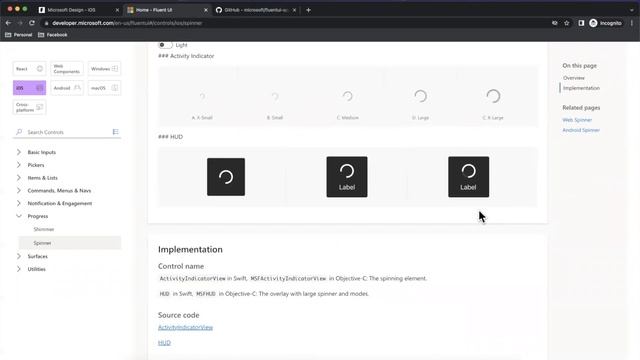Open the Spinner control page
Image resolution: width=640 pixels, height=360 pixels.
coord(70,243)
